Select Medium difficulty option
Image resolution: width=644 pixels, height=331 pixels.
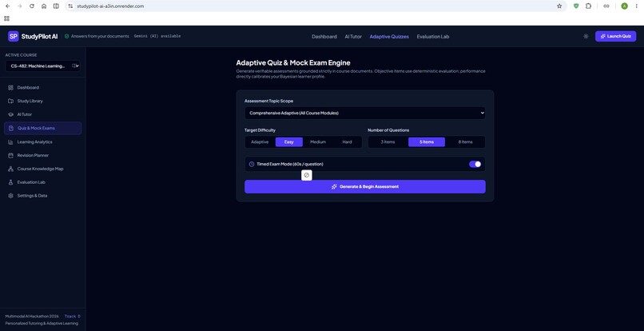pyautogui.click(x=318, y=142)
